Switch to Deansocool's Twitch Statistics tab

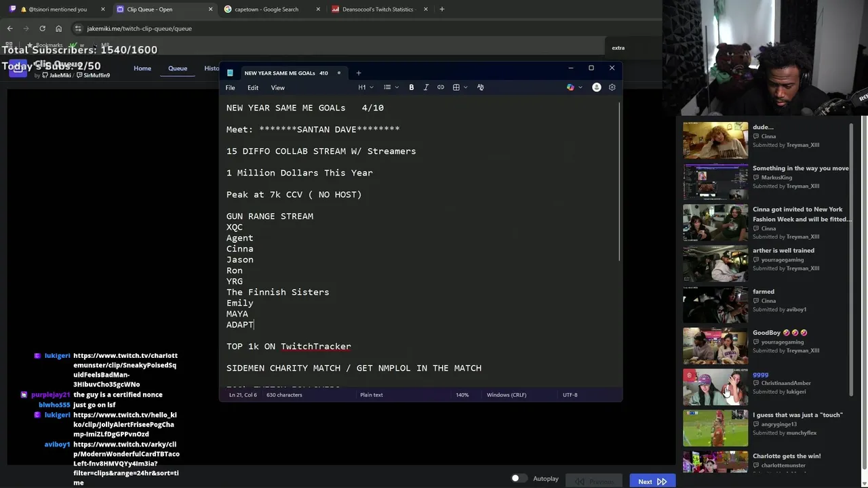378,9
